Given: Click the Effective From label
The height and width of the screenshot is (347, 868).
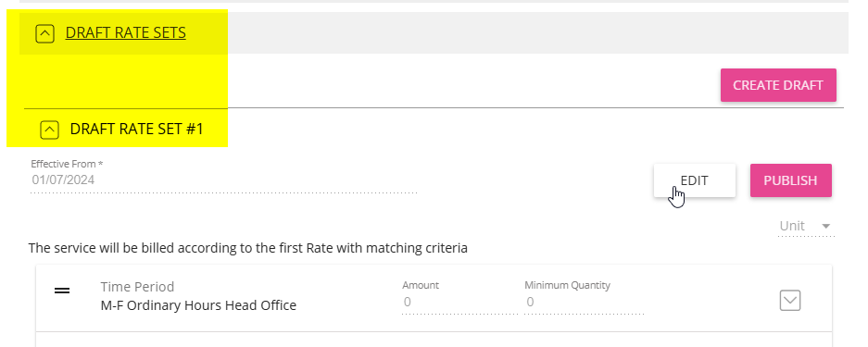Looking at the screenshot, I should pyautogui.click(x=67, y=164).
